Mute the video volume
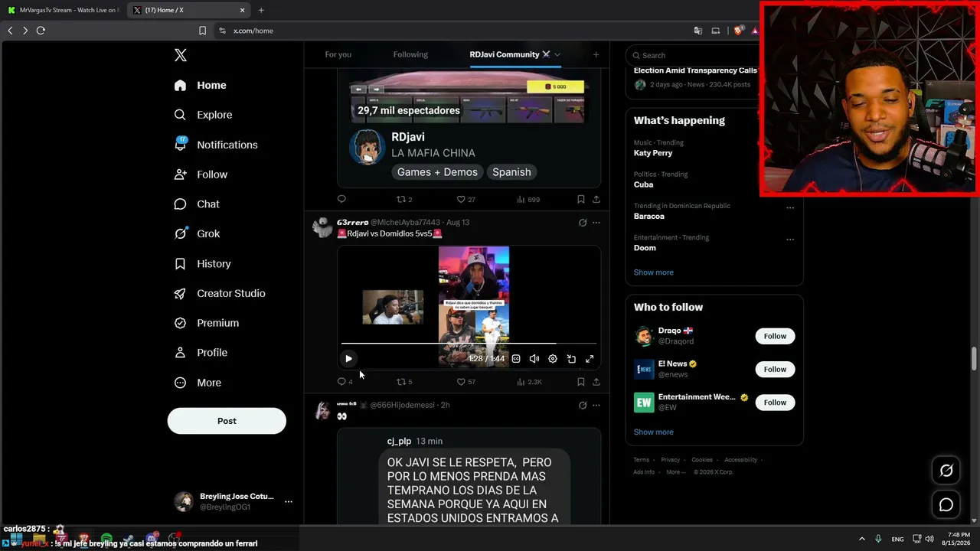 pyautogui.click(x=534, y=359)
